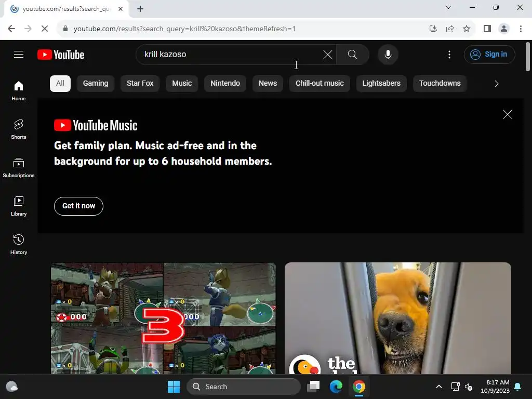This screenshot has width=532, height=399.
Task: Select the All filter chip
Action: click(60, 84)
